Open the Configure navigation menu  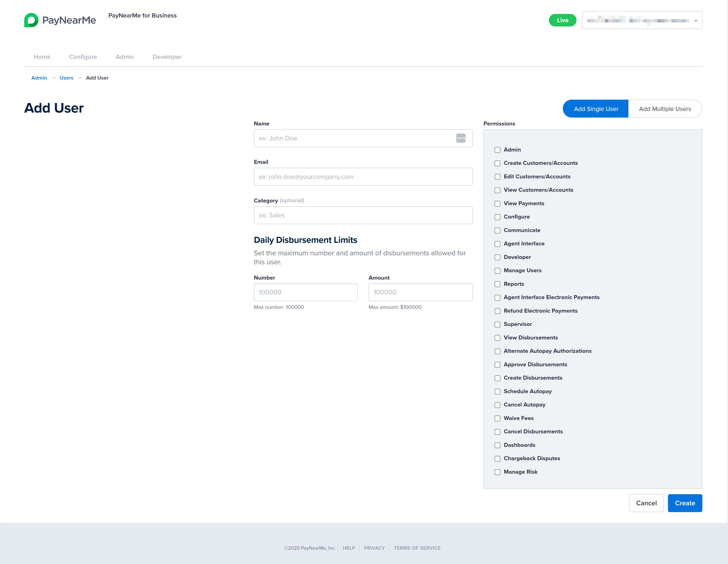pyautogui.click(x=83, y=57)
